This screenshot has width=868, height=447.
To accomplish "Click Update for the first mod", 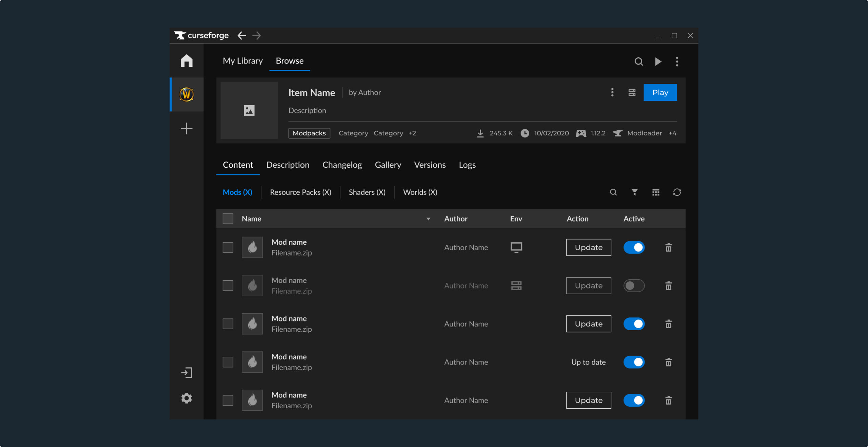I will pyautogui.click(x=588, y=247).
